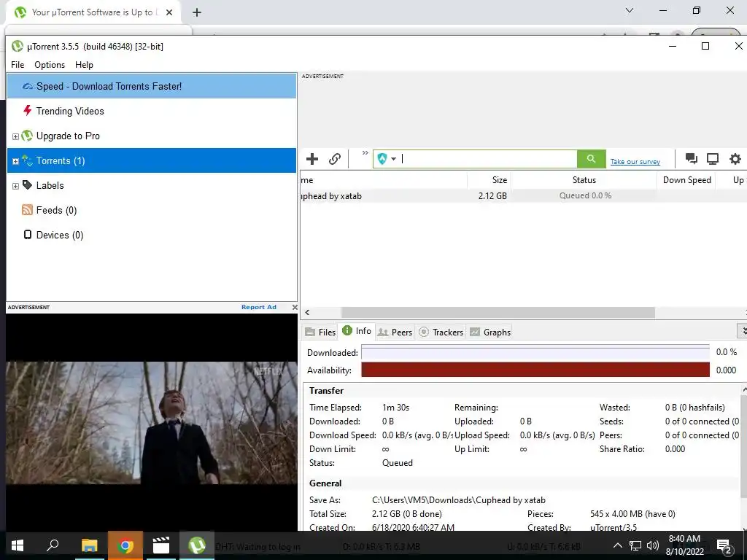
Task: Switch to the Trackers tab
Action: click(441, 332)
